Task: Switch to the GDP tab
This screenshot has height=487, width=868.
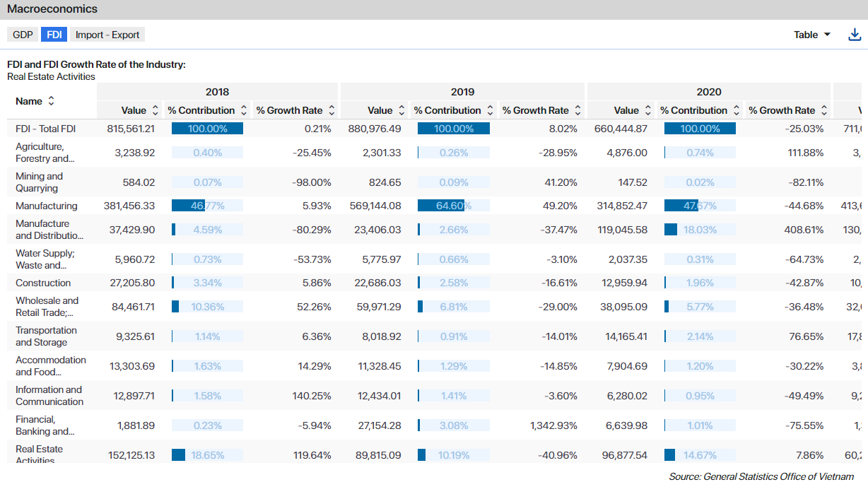Action: (x=23, y=35)
